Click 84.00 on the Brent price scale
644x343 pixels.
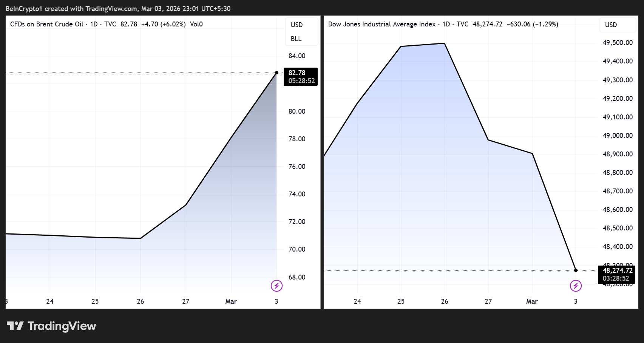[x=297, y=56]
